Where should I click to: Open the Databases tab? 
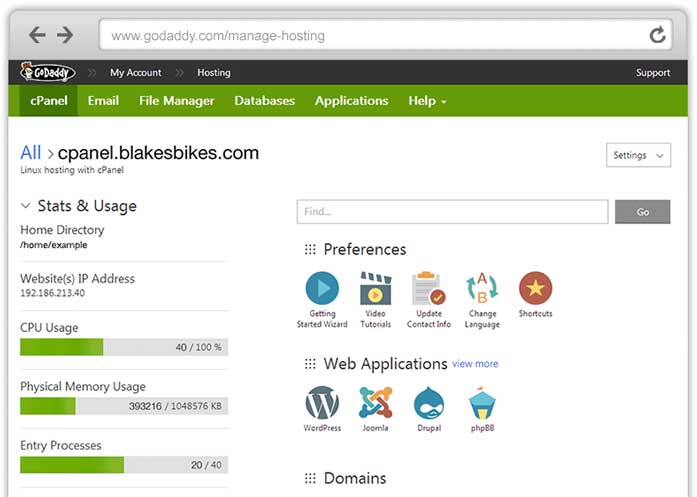(x=264, y=101)
